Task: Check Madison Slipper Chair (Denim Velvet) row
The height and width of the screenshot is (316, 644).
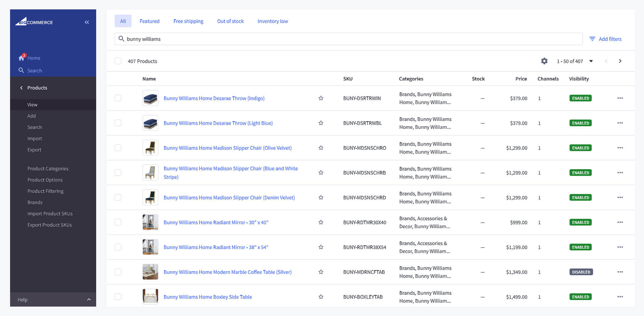Action: tap(118, 198)
